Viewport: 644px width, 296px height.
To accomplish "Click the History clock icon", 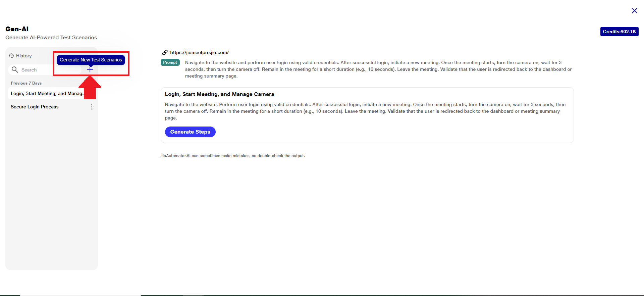I will point(11,56).
